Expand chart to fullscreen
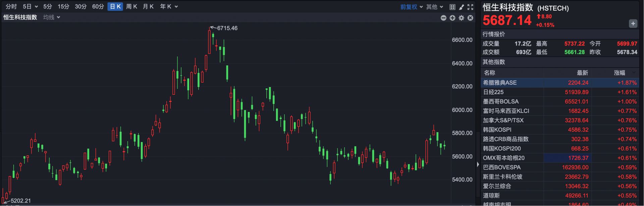The image size is (644, 206). (470, 7)
